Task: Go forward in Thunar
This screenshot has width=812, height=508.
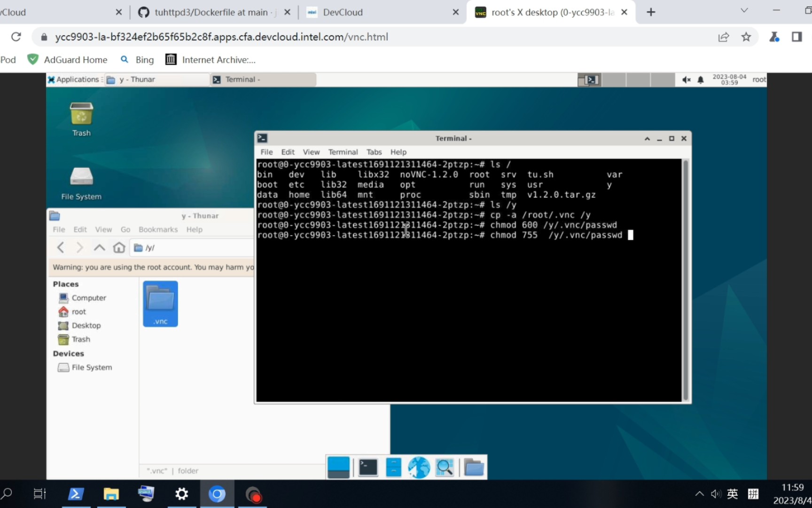Action: click(79, 247)
